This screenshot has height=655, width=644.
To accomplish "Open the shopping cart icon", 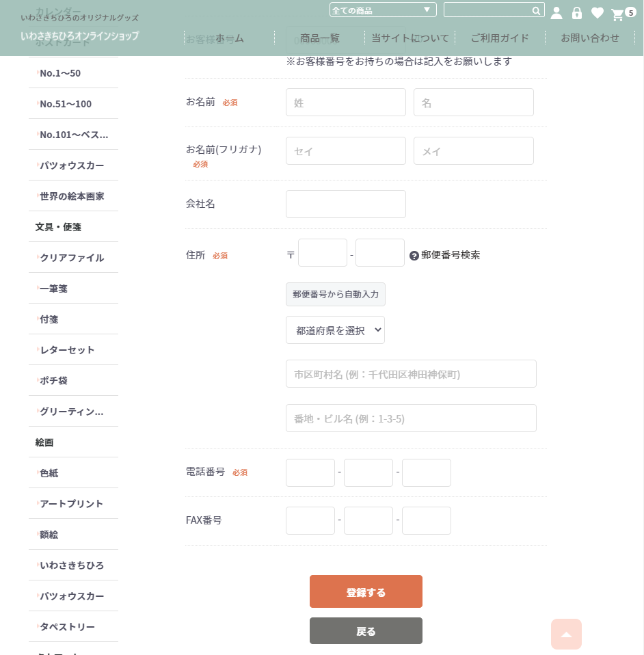I will (617, 14).
